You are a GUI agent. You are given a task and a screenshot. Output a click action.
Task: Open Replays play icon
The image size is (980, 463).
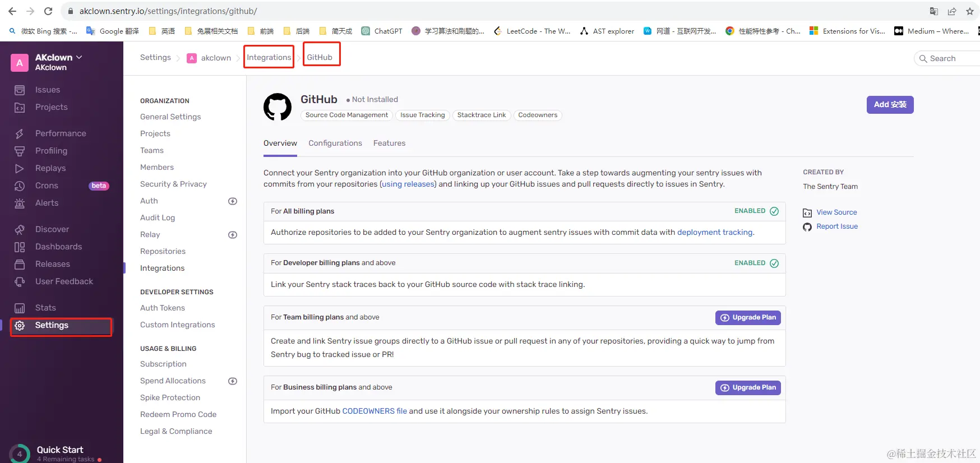pos(20,168)
